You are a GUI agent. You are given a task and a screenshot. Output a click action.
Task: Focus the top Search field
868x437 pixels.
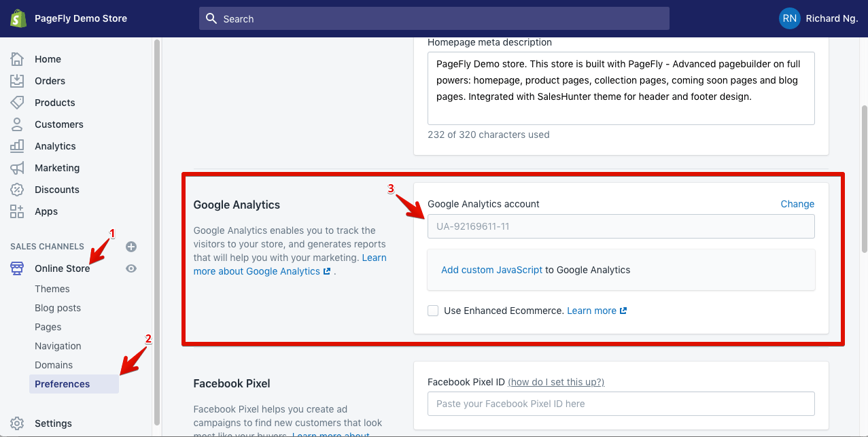tap(434, 18)
